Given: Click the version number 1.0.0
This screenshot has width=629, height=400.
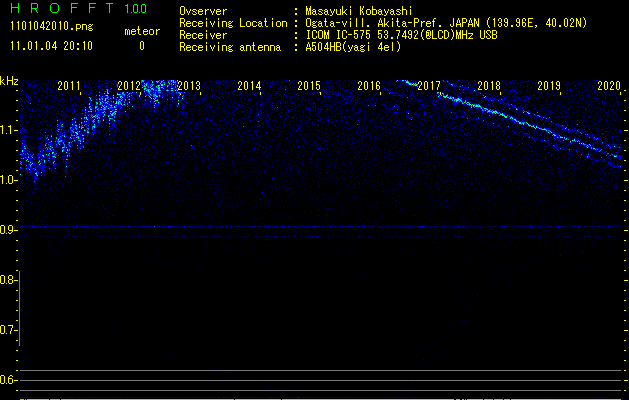Looking at the screenshot, I should [x=135, y=8].
